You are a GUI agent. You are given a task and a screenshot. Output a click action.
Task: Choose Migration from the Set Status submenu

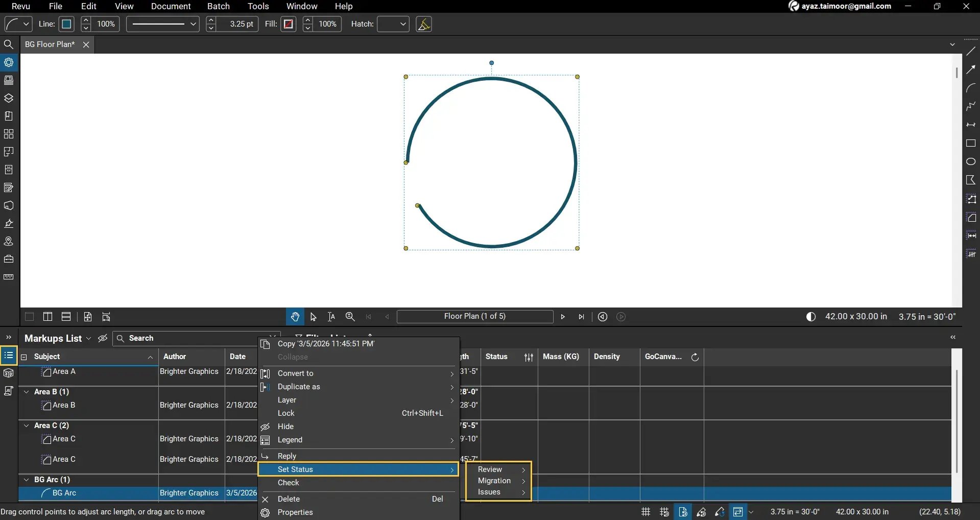[x=494, y=481]
